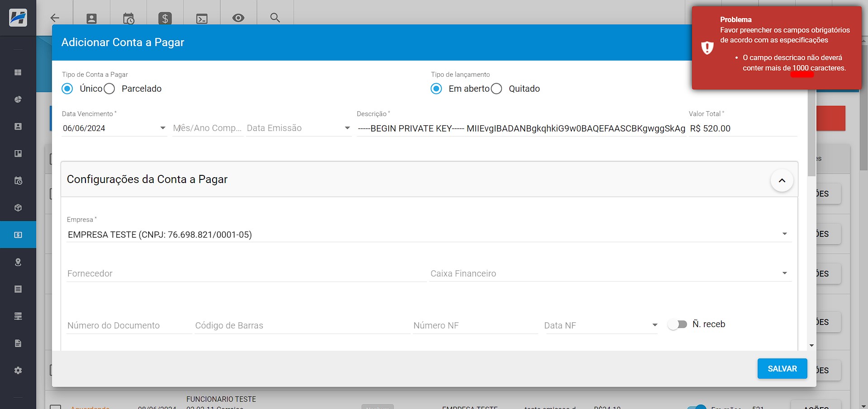
Task: Click the Descrição text field
Action: pos(521,128)
